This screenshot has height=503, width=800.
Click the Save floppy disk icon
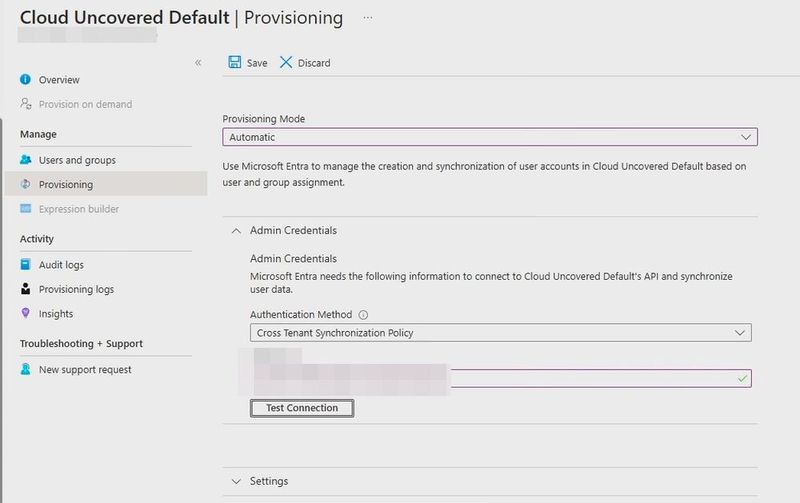235,62
